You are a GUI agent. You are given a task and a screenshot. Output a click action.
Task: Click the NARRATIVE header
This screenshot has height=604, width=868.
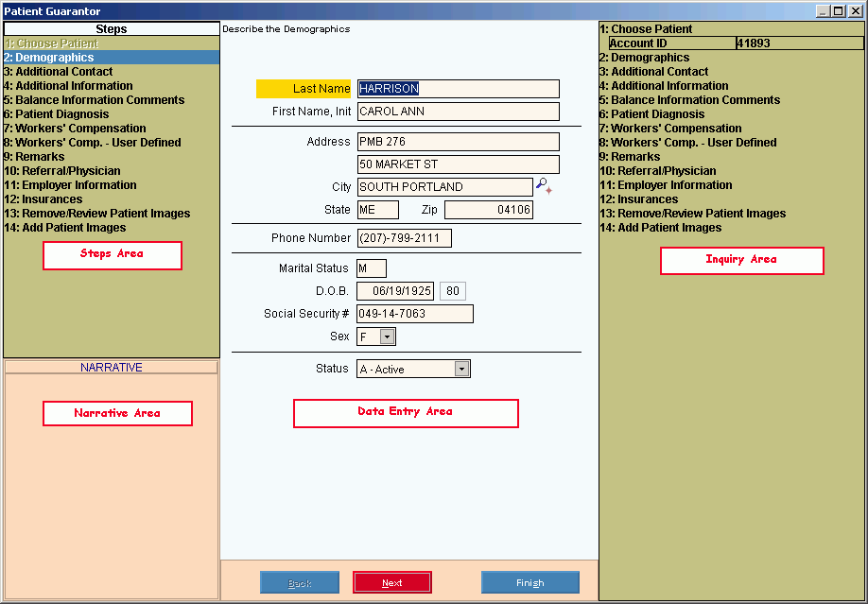[x=112, y=367]
